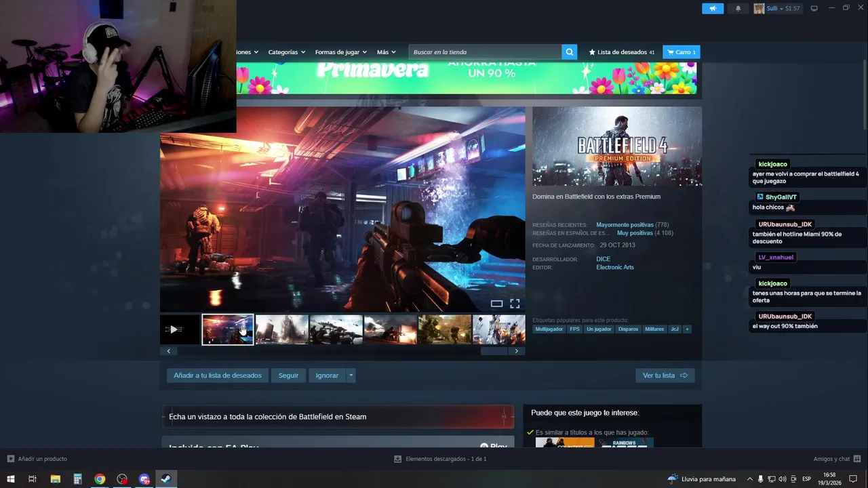Screen dimensions: 868x488
Task: Expand Formas de jugar menu
Action: tap(340, 52)
